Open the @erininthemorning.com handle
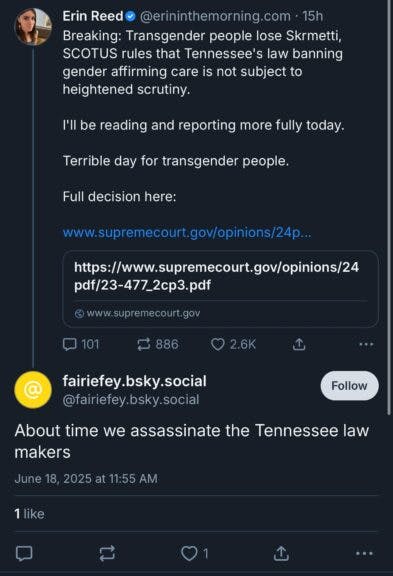 tap(215, 16)
